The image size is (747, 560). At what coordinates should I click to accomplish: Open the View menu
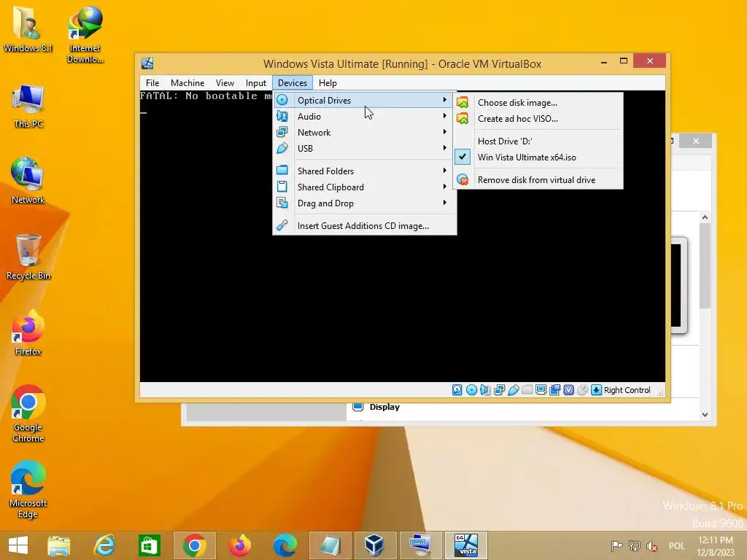click(225, 83)
